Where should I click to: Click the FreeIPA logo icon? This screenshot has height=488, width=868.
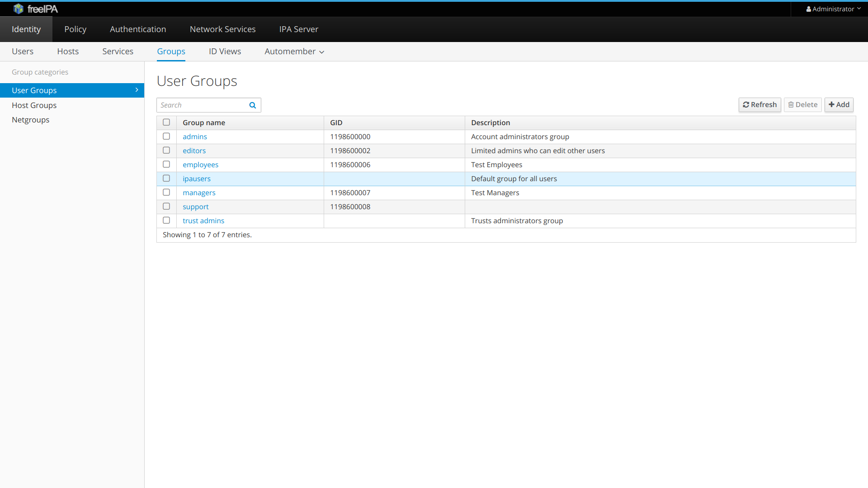pos(18,9)
